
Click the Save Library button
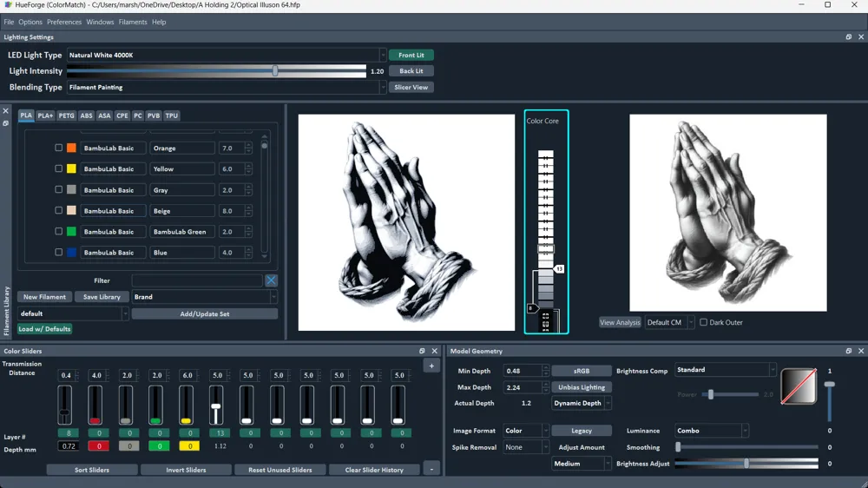(x=102, y=297)
